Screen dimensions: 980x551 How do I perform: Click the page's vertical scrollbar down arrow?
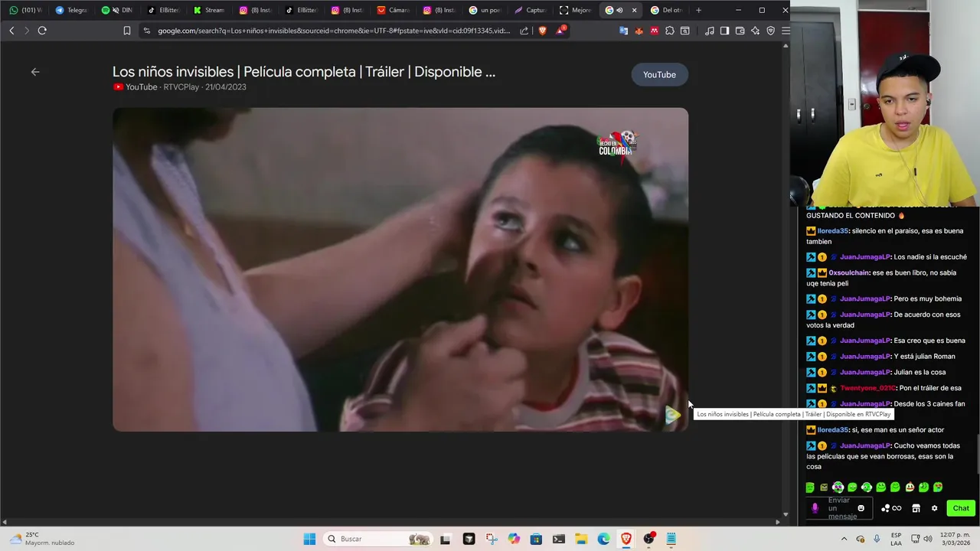[786, 515]
